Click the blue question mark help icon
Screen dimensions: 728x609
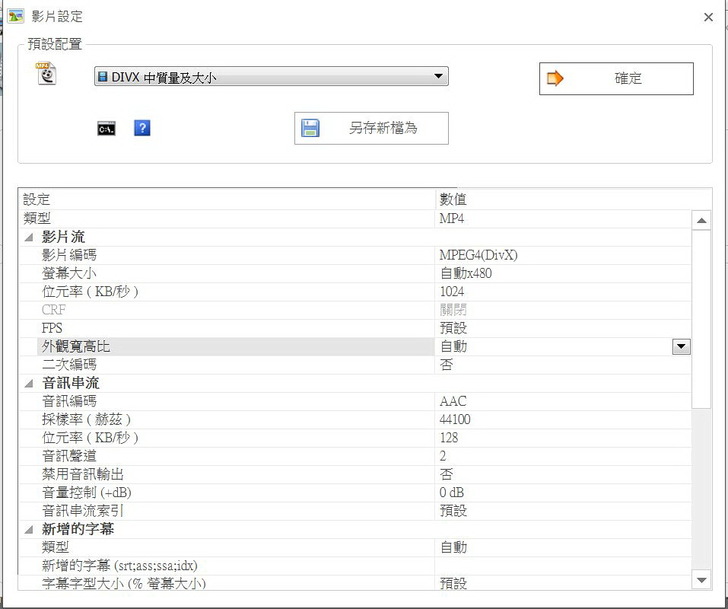coord(141,128)
